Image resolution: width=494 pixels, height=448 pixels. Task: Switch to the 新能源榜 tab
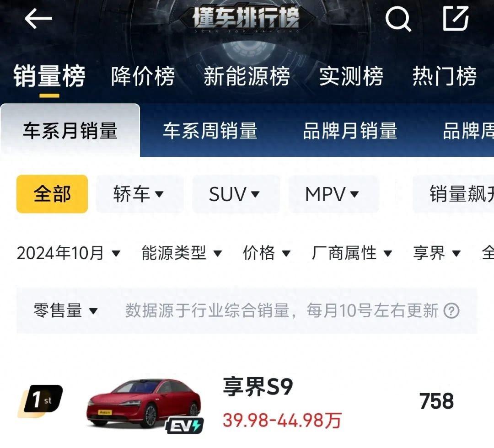[247, 76]
